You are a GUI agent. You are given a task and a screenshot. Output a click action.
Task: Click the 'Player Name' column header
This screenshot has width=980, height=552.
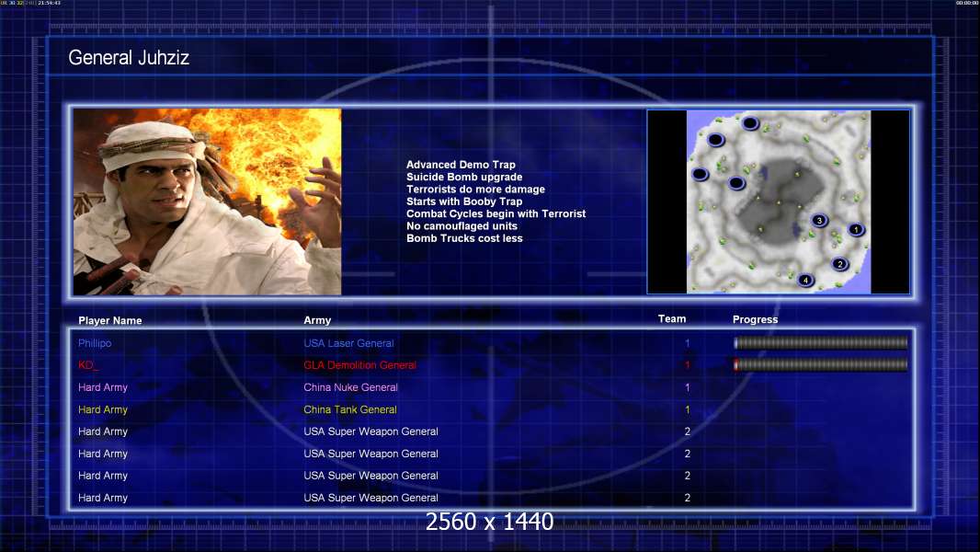(110, 320)
